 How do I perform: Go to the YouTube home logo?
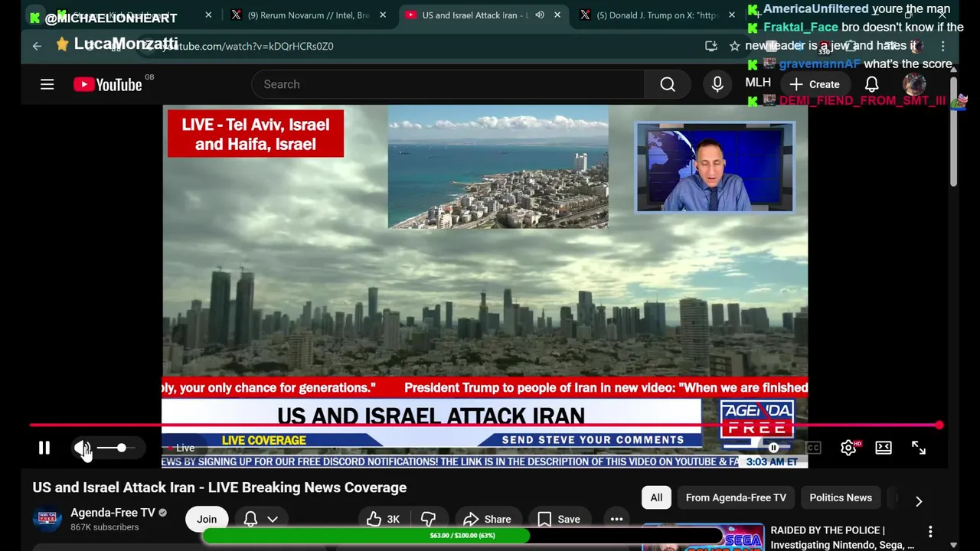pos(108,84)
